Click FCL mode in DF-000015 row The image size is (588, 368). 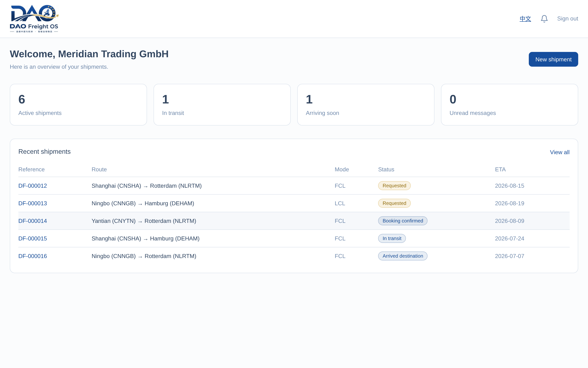340,238
